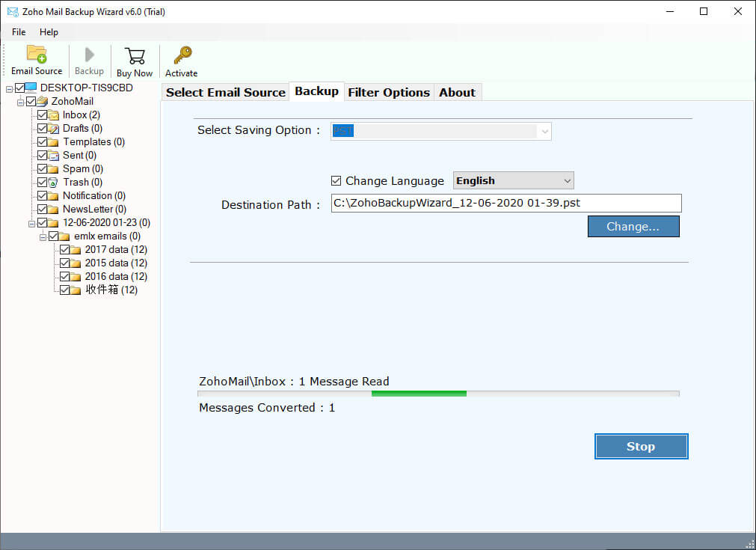This screenshot has height=550, width=756.
Task: Click the 收件箱 folder icon
Action: [76, 290]
